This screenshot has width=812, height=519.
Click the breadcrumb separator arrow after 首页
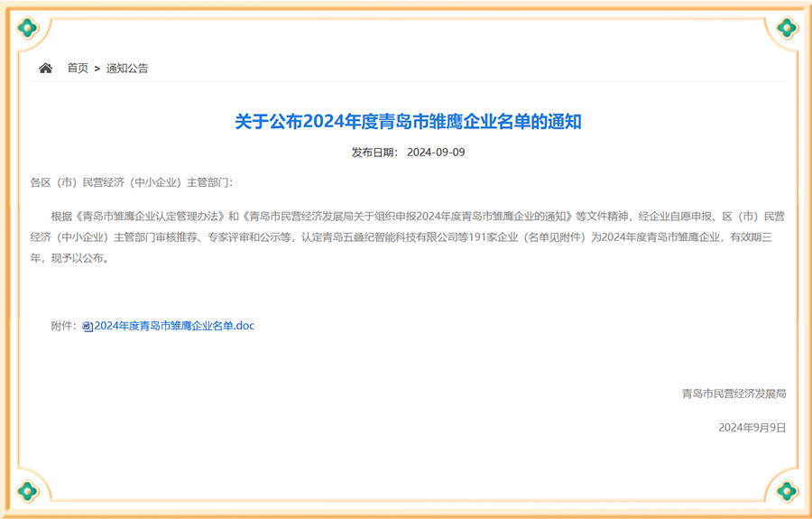point(97,68)
